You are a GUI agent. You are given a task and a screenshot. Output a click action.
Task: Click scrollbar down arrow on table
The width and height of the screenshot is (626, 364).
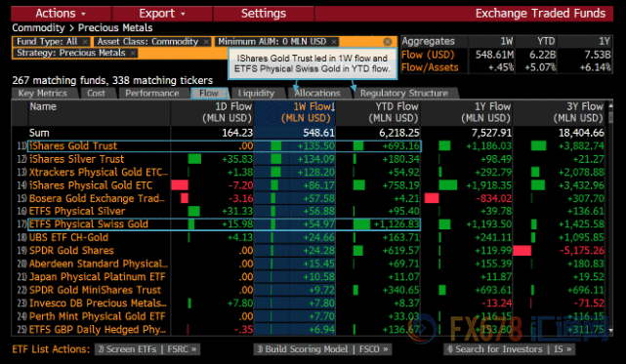(610, 330)
